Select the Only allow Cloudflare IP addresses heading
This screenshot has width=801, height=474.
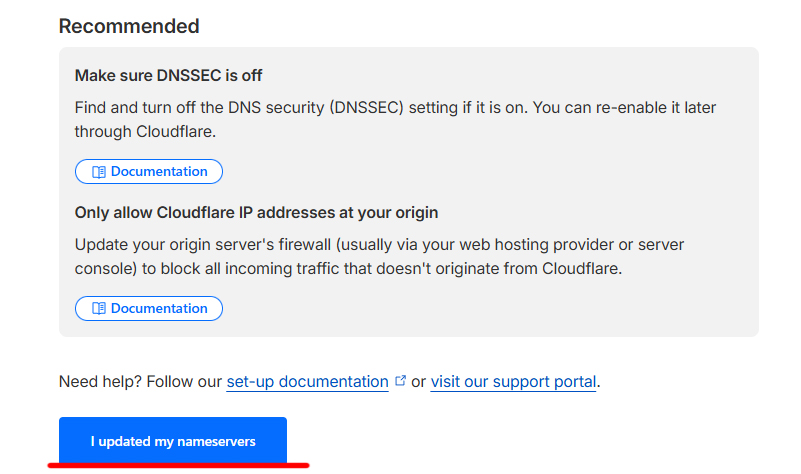tap(256, 212)
